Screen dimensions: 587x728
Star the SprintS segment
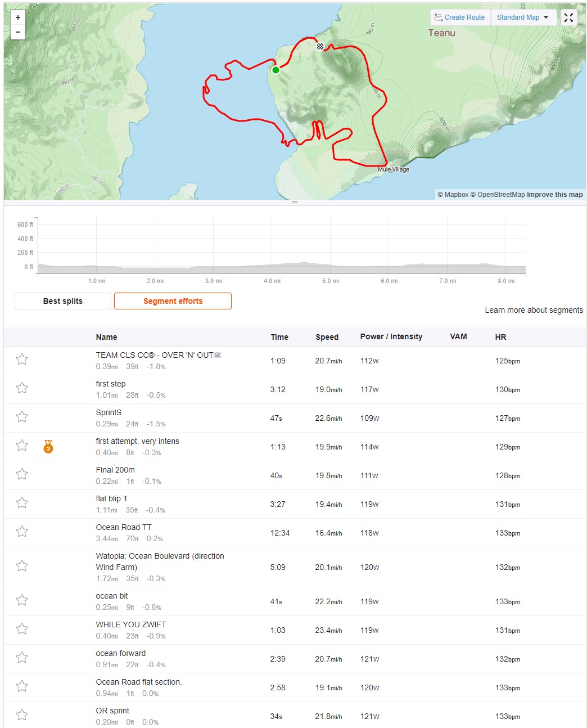(x=22, y=416)
